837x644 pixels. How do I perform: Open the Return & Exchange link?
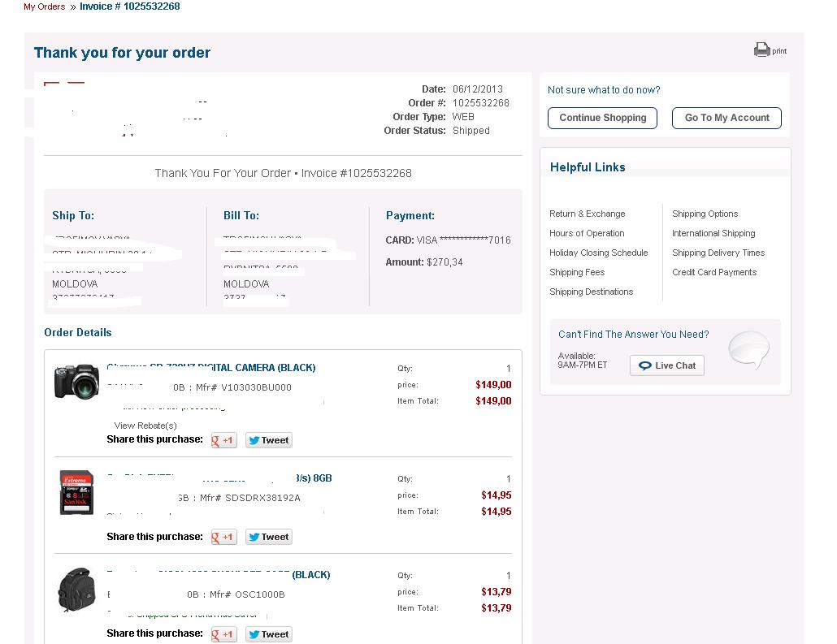[x=587, y=214]
